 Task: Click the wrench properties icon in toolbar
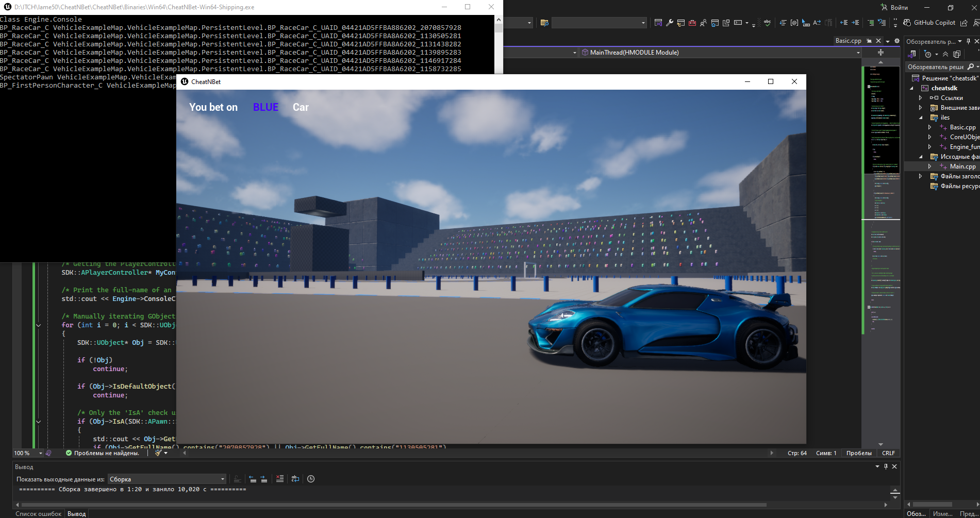tap(669, 23)
